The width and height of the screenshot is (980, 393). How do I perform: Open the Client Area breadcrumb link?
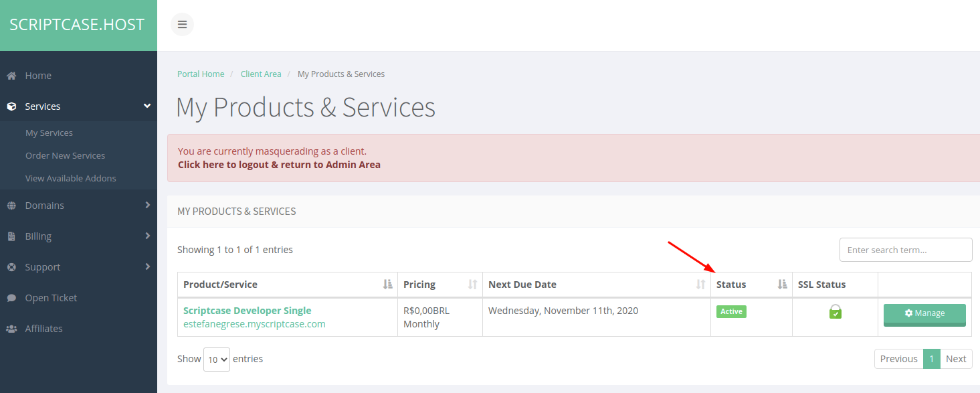261,74
